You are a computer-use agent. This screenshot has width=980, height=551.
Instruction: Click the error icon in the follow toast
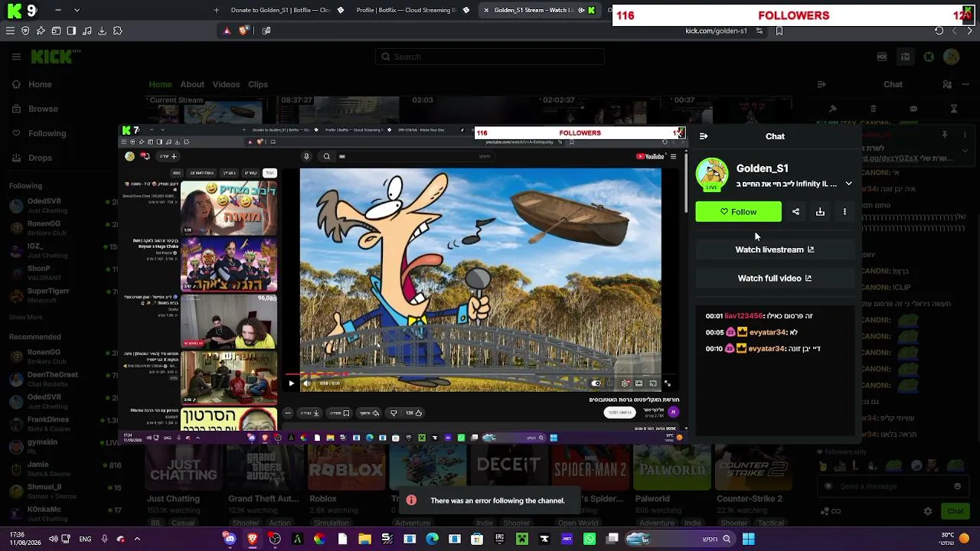click(x=411, y=500)
